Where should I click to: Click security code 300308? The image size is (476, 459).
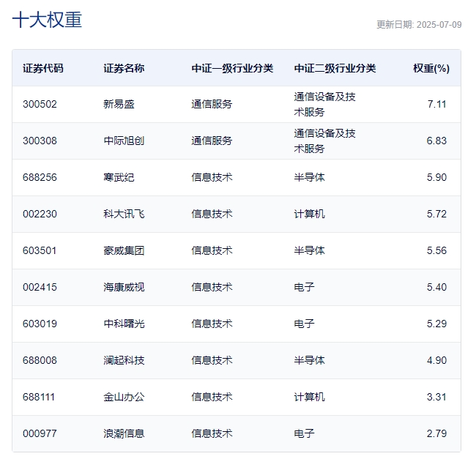tap(40, 141)
